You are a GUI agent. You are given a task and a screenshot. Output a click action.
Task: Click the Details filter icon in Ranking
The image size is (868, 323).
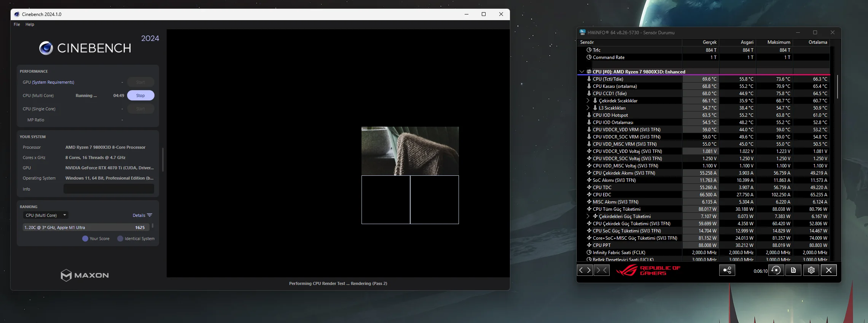point(150,215)
